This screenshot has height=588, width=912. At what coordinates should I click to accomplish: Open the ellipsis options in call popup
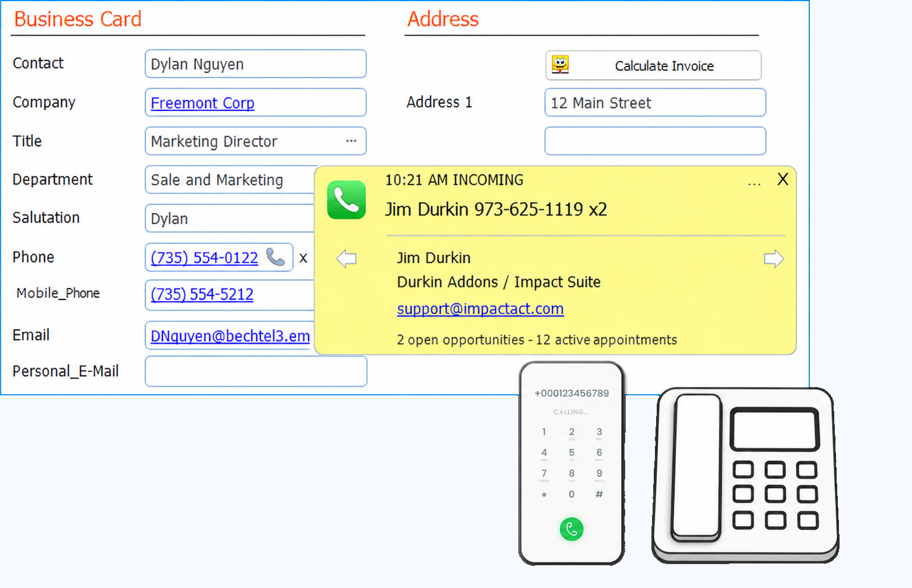754,183
